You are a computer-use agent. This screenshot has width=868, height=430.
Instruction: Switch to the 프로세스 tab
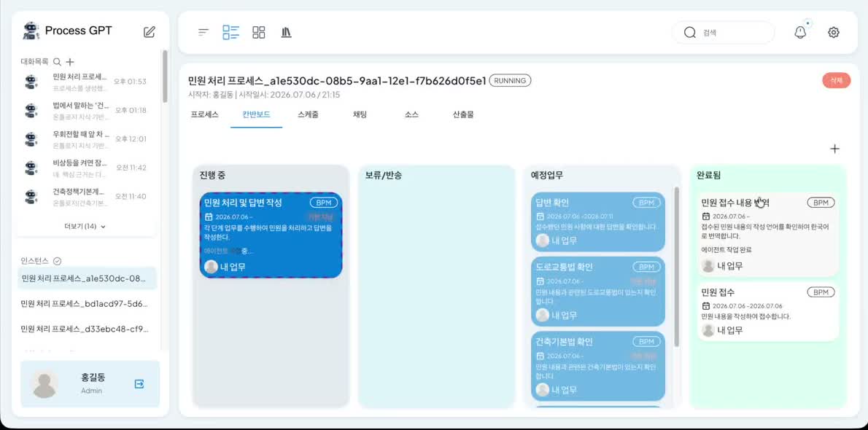click(x=204, y=114)
